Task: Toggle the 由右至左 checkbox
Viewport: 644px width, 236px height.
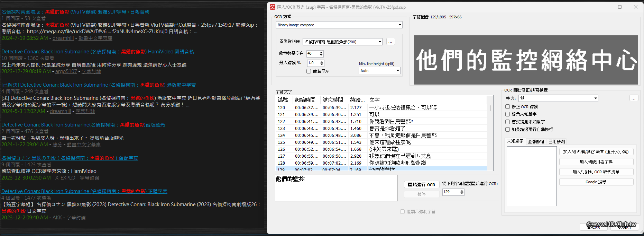Action: pyautogui.click(x=309, y=71)
